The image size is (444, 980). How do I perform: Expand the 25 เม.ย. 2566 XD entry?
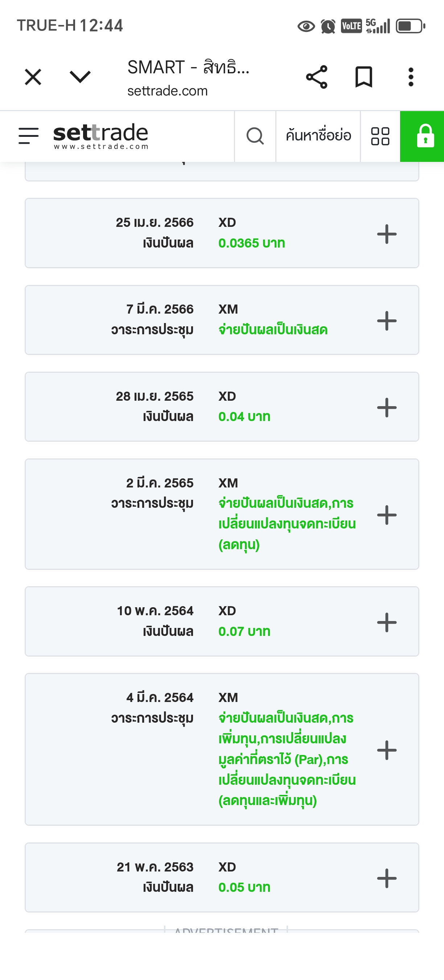coord(387,234)
